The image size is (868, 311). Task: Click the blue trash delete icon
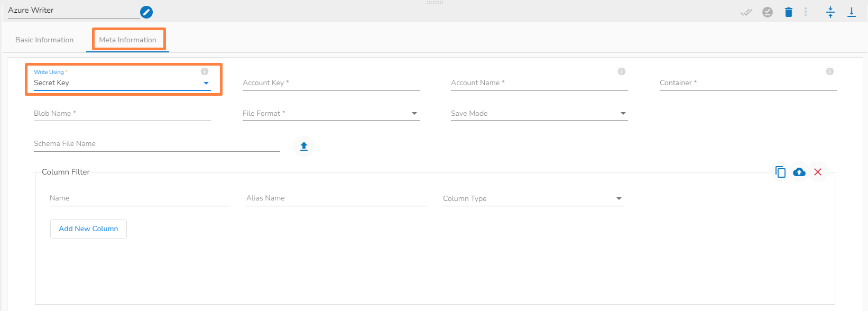pyautogui.click(x=788, y=12)
